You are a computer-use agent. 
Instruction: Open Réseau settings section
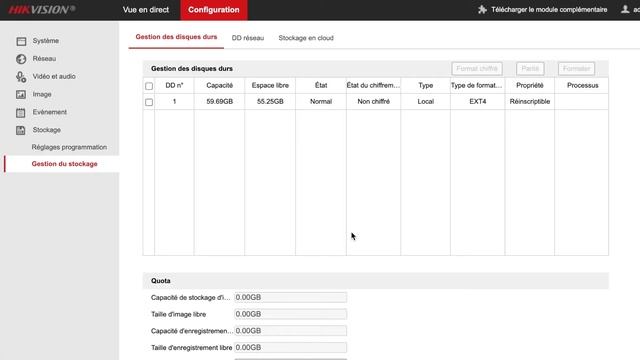44,59
